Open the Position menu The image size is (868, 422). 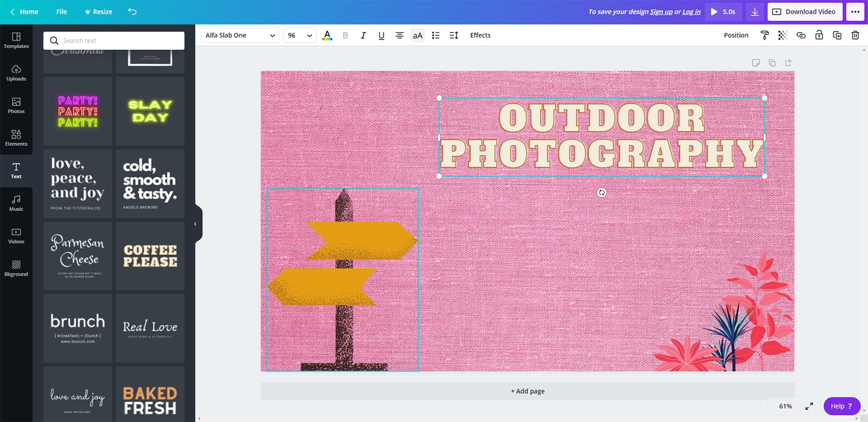pyautogui.click(x=736, y=35)
